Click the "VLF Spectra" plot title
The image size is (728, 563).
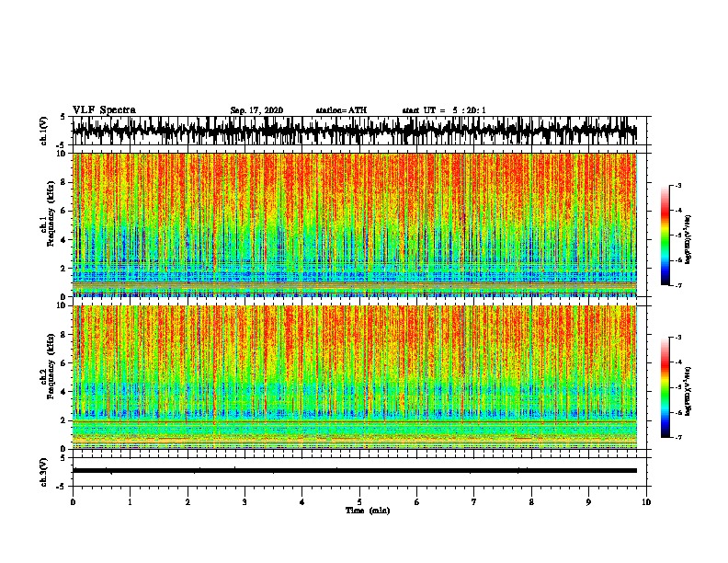(x=104, y=109)
